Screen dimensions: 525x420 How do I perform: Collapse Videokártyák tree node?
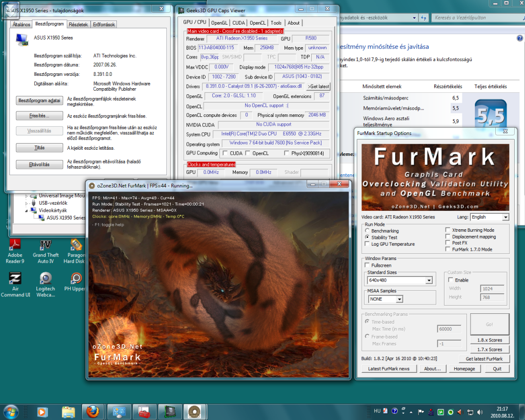(x=27, y=211)
